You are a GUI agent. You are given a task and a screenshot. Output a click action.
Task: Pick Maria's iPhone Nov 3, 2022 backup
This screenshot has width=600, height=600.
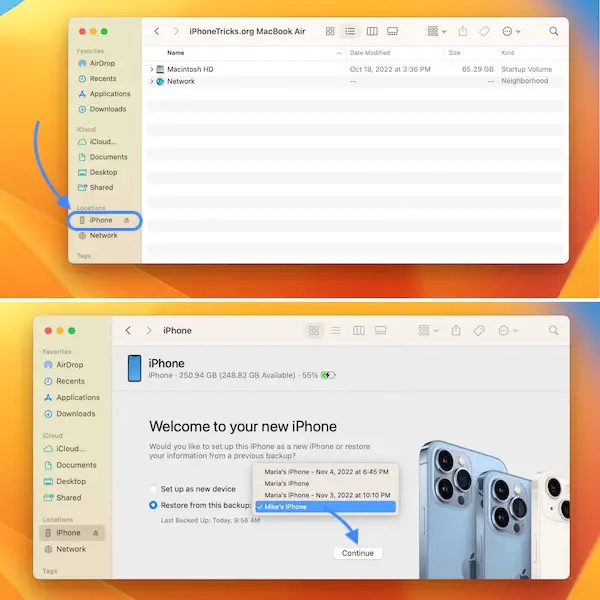pos(325,495)
